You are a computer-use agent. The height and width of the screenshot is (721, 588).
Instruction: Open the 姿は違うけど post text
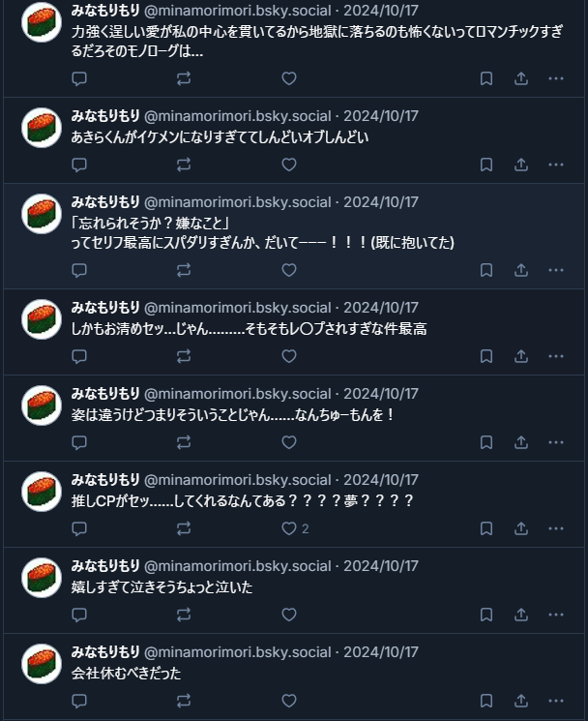(233, 415)
